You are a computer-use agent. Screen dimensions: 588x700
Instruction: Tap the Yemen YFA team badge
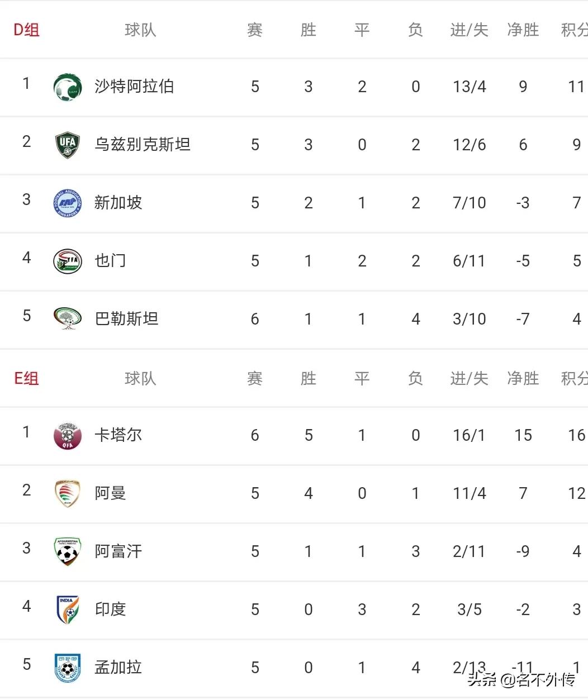[68, 261]
